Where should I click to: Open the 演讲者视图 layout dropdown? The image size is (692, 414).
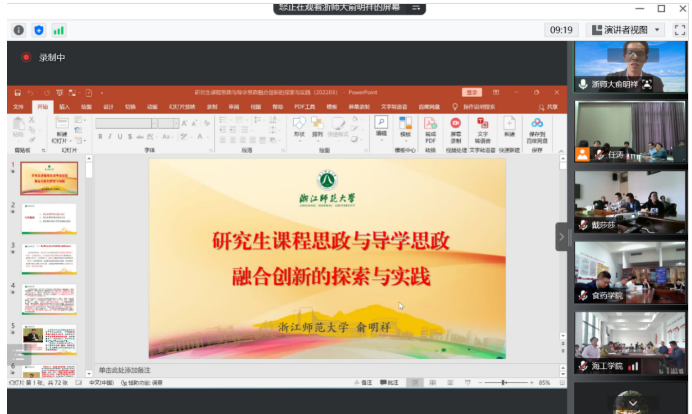click(625, 30)
